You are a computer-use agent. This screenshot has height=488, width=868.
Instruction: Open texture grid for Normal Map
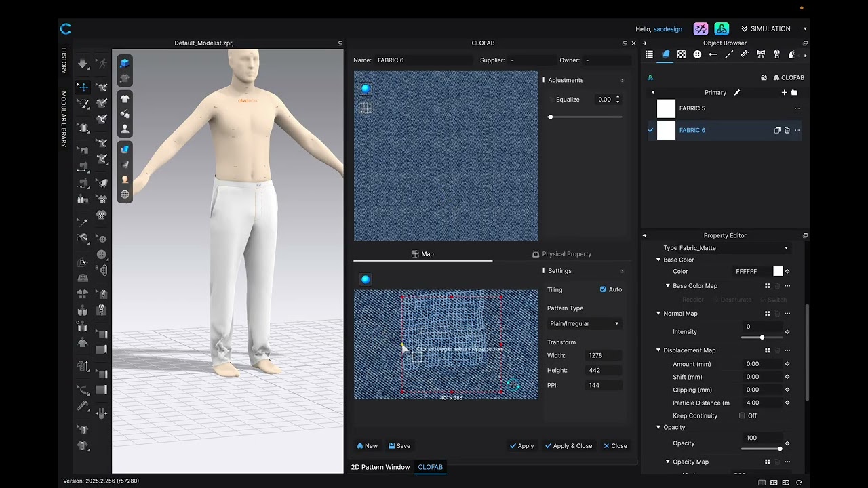coord(768,314)
